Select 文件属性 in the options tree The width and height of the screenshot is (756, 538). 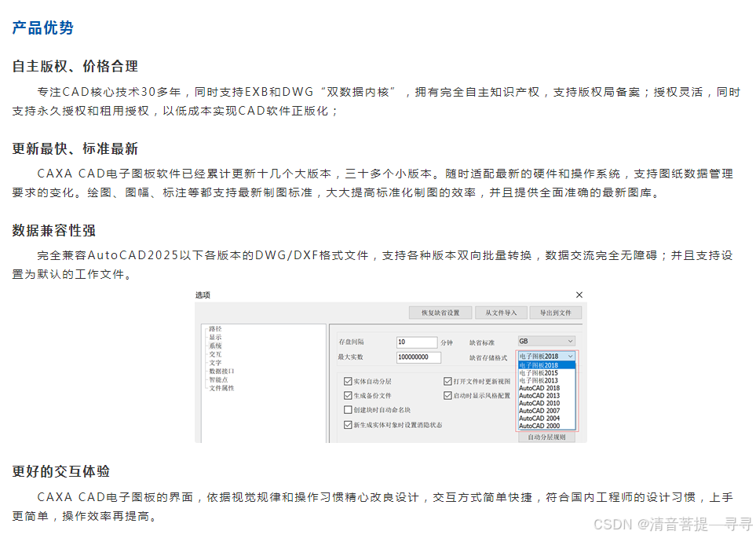(x=221, y=388)
